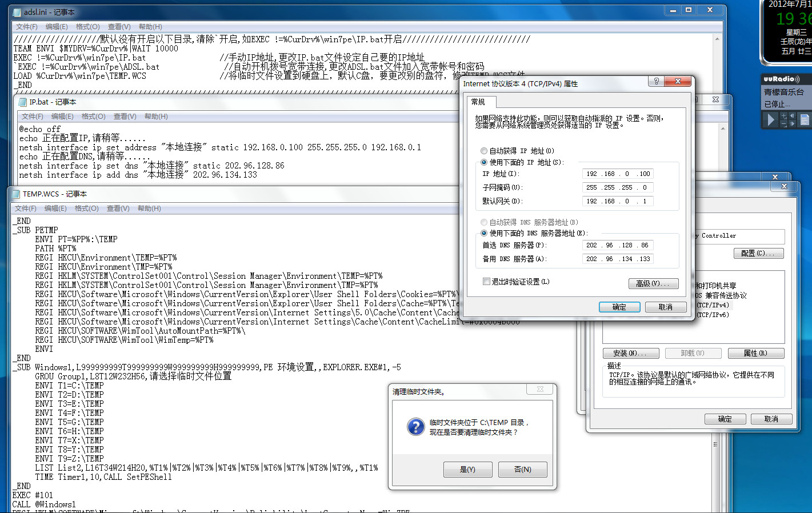Click the 属性(R) button
The height and width of the screenshot is (513, 812).
click(755, 353)
